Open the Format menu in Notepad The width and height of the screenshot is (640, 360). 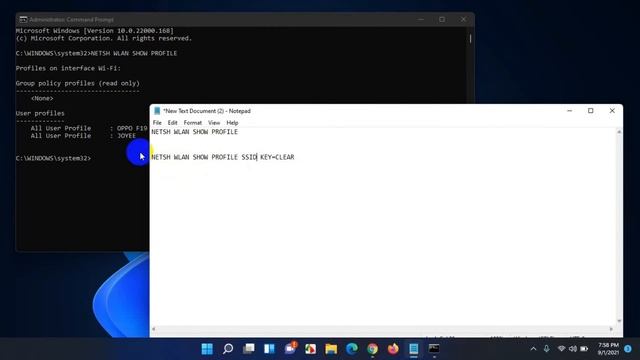pyautogui.click(x=193, y=122)
